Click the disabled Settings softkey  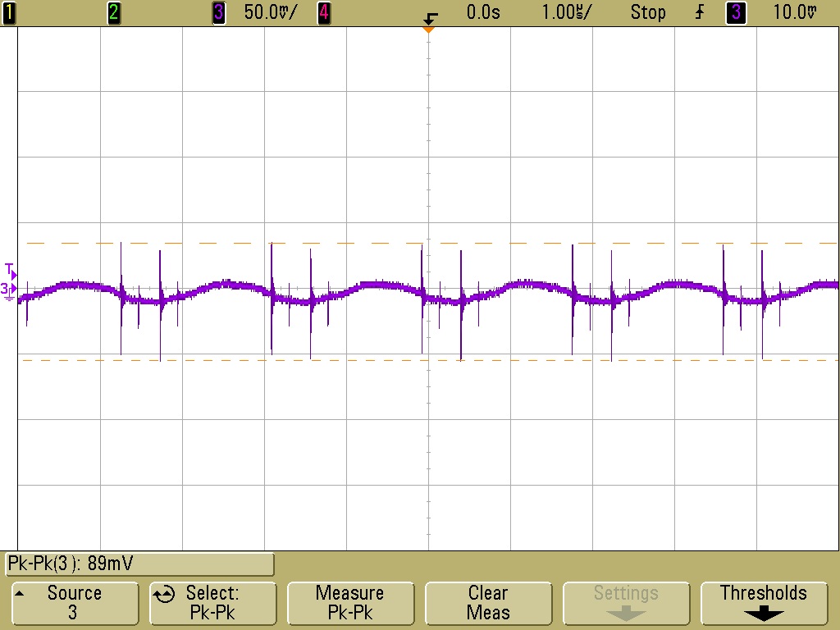(x=626, y=603)
